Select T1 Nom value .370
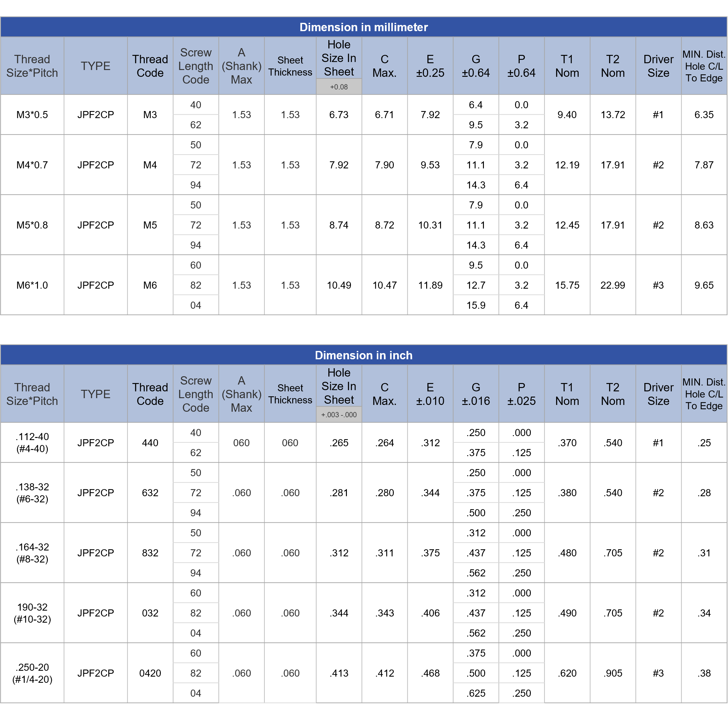728x705 pixels. (567, 443)
